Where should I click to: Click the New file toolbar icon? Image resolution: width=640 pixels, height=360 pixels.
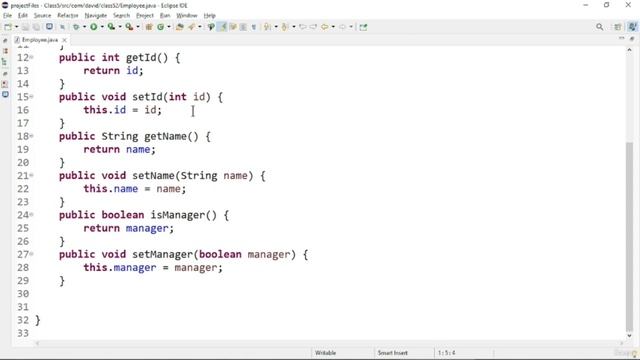click(x=8, y=27)
